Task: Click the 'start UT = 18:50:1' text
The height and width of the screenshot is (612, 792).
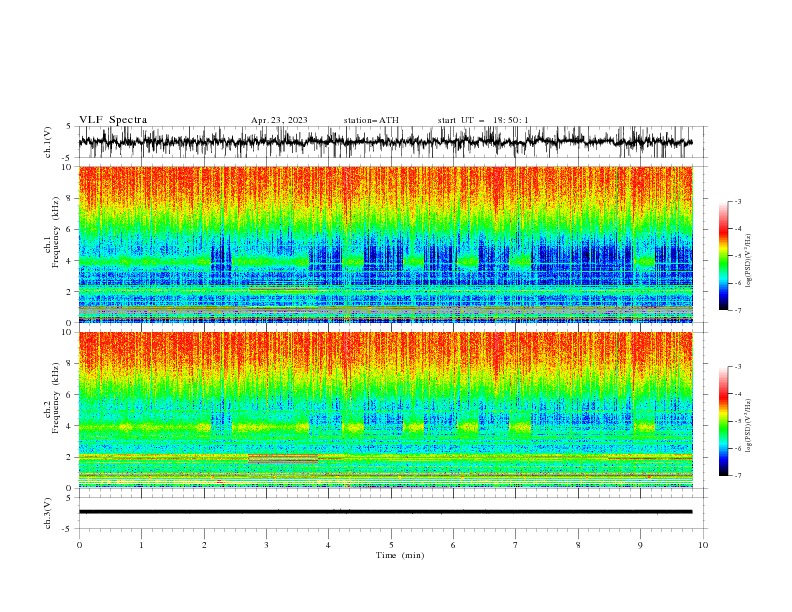Action: pos(483,120)
